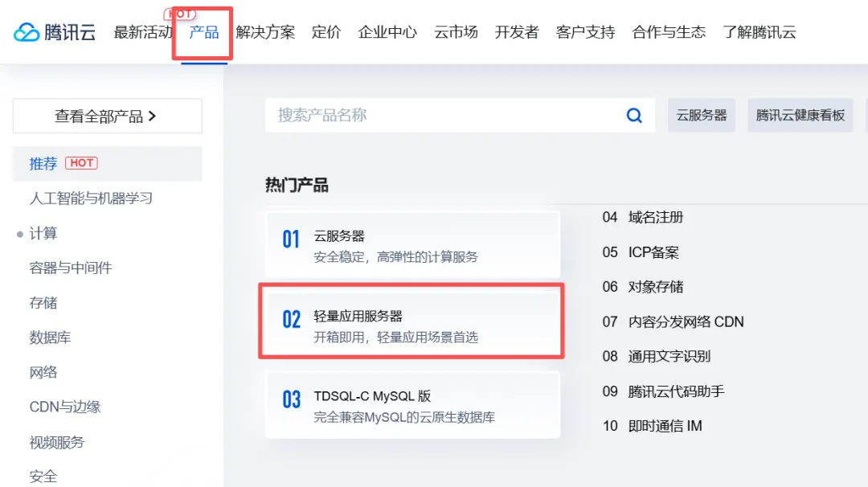Open the 合作与生态 menu
Screen dimensions: 868x487
click(x=669, y=32)
